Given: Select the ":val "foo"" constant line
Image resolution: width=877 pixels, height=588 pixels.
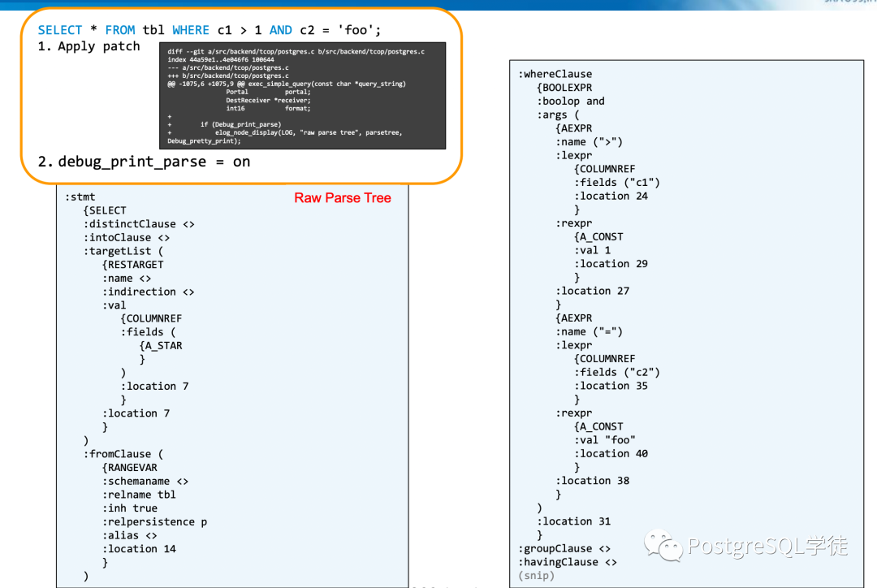Looking at the screenshot, I should 605,439.
